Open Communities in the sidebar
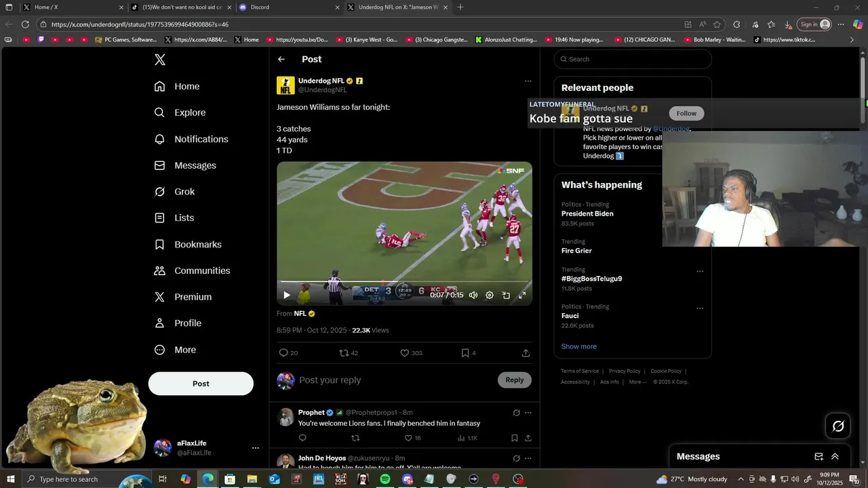Image resolution: width=868 pixels, height=488 pixels. tap(193, 270)
